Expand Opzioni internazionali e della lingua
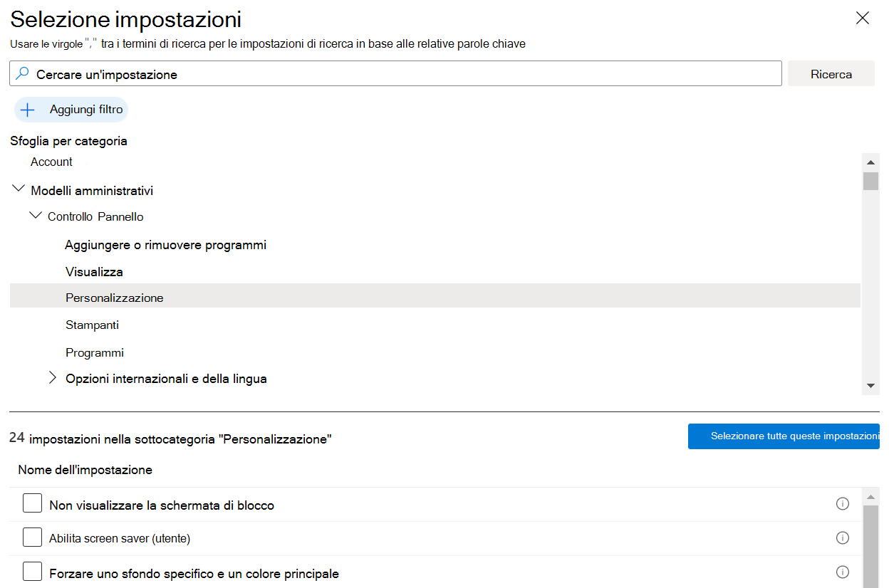The height and width of the screenshot is (588, 889). pos(52,378)
